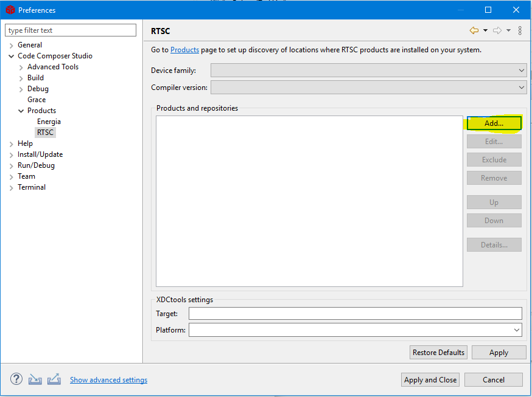
Task: Click the export preferences icon
Action: pos(54,379)
